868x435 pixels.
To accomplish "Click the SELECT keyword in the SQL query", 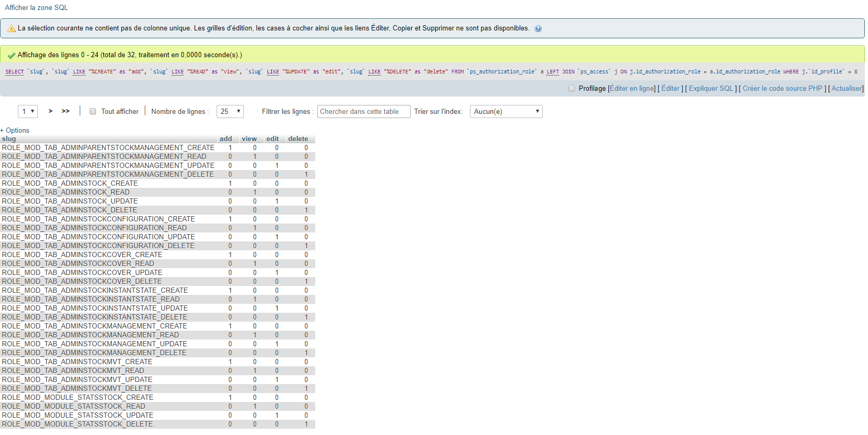I will pos(15,72).
